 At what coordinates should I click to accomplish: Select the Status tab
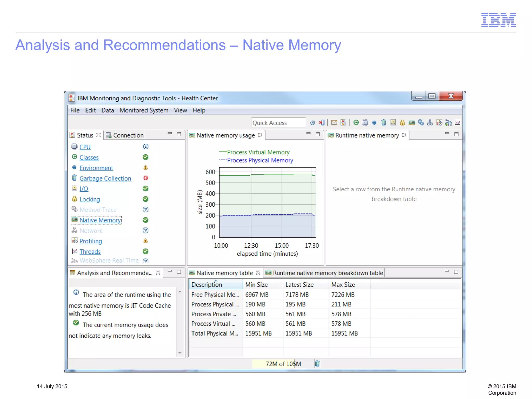click(85, 135)
